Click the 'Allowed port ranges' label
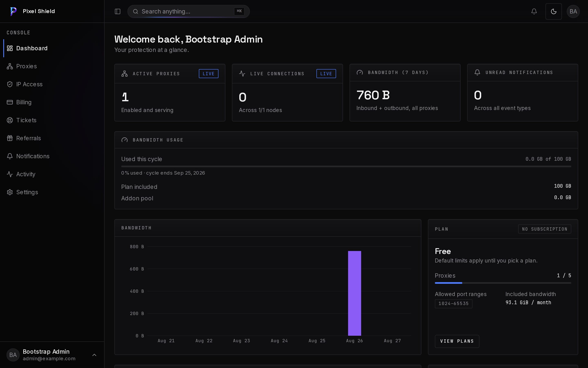The width and height of the screenshot is (588, 368). [461, 294]
